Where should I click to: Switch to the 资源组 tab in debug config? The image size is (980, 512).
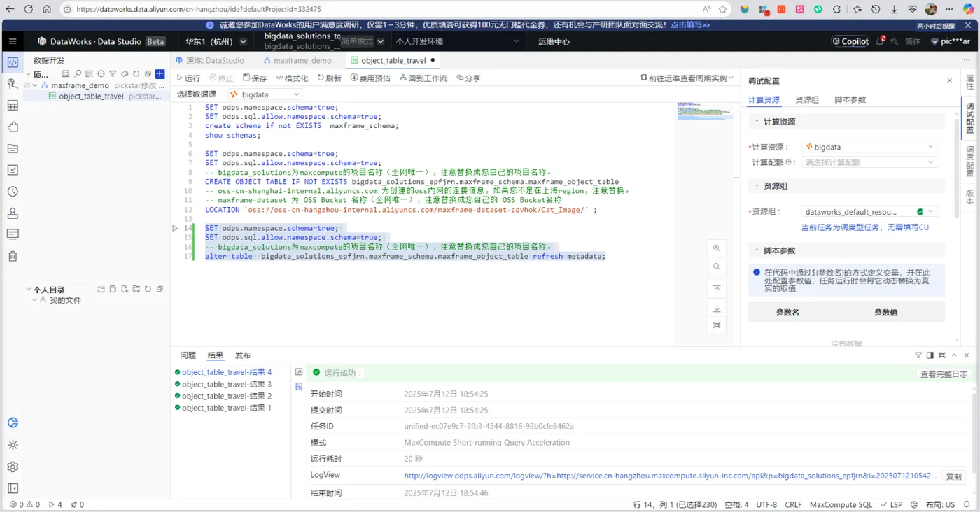click(x=807, y=100)
